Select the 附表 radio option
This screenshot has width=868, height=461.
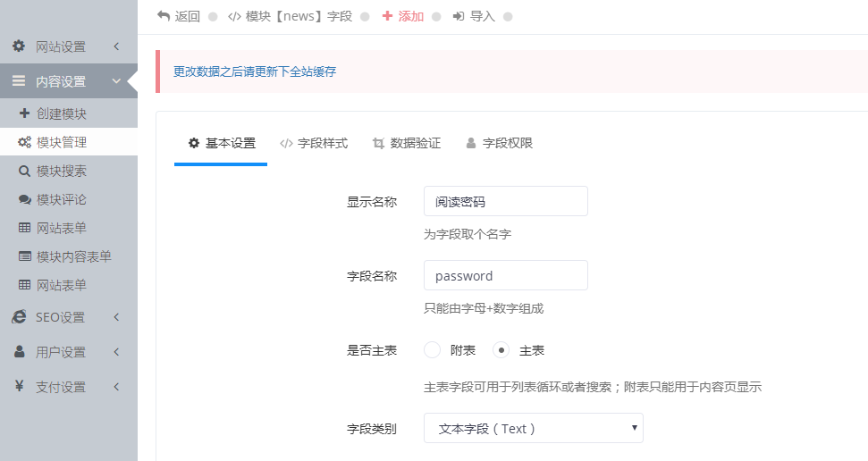[432, 349]
